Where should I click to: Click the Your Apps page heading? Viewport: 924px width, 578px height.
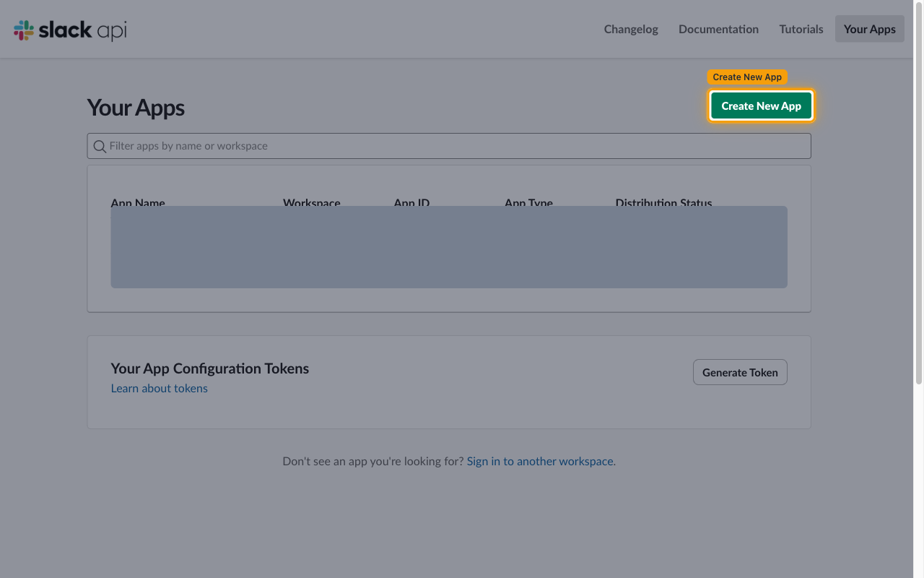click(136, 108)
